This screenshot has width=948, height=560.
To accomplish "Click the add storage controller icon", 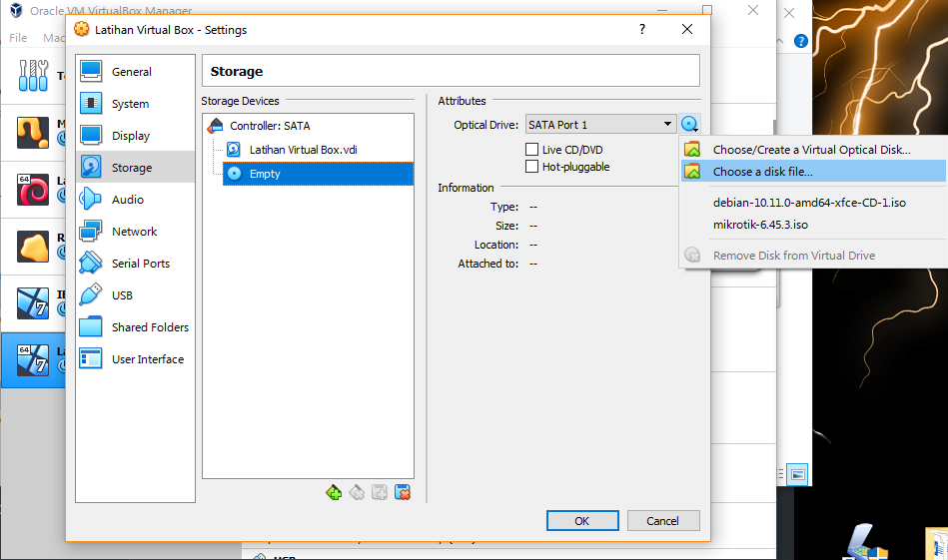I will [x=334, y=492].
